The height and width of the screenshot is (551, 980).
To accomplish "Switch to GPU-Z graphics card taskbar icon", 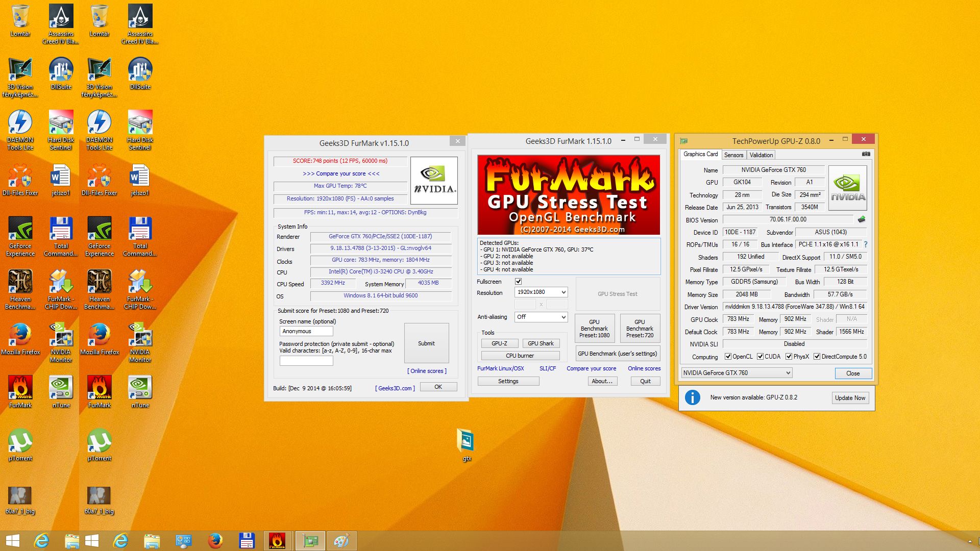I will click(310, 541).
